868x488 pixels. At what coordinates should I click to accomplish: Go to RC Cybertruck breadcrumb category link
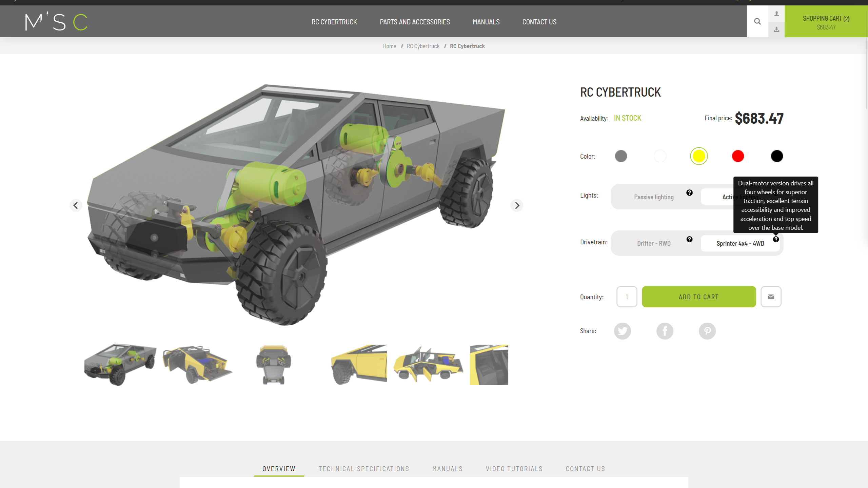point(423,46)
